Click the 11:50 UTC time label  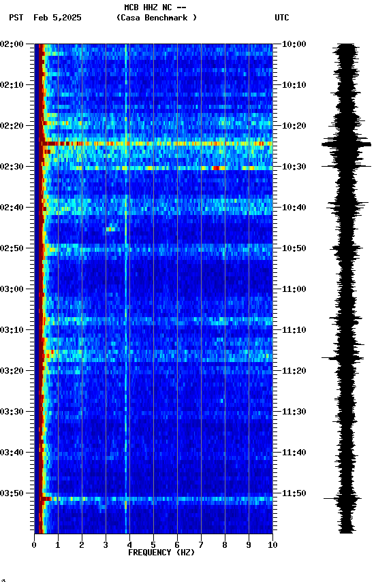(x=294, y=493)
